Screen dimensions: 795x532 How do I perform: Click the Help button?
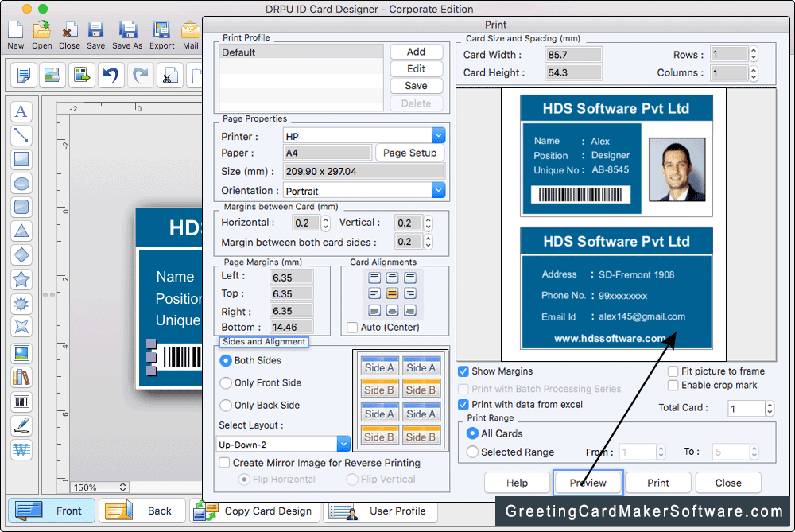pos(518,483)
